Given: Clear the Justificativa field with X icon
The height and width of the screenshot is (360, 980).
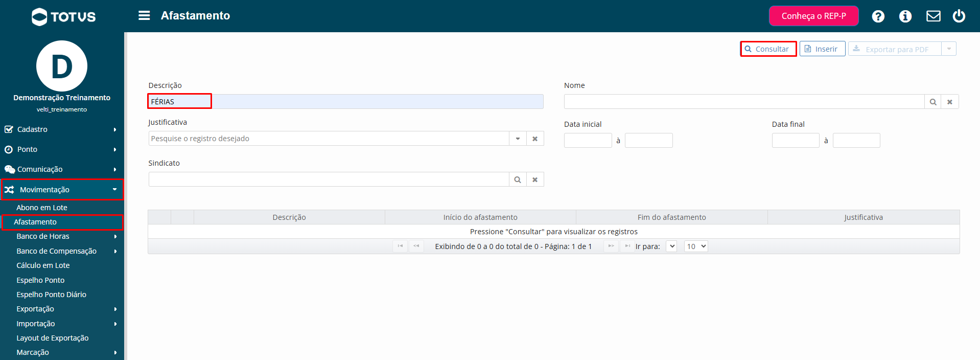Looking at the screenshot, I should click(535, 139).
